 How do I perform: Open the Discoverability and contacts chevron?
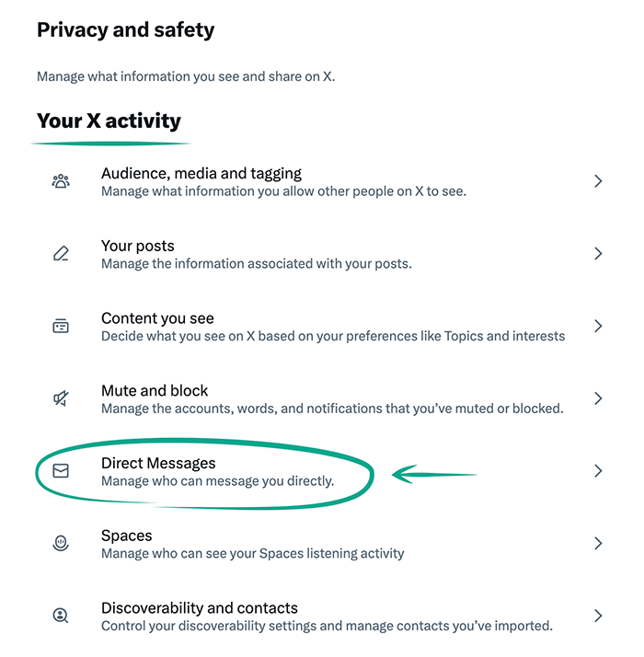point(598,616)
